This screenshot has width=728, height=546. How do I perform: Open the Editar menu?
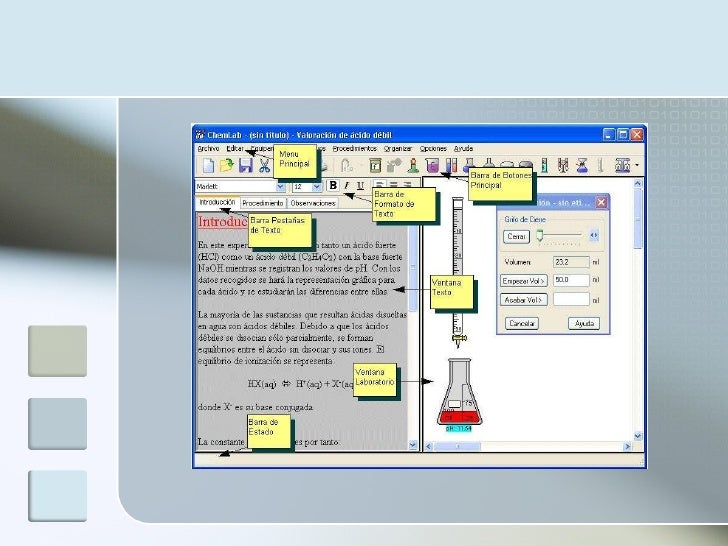(x=235, y=149)
